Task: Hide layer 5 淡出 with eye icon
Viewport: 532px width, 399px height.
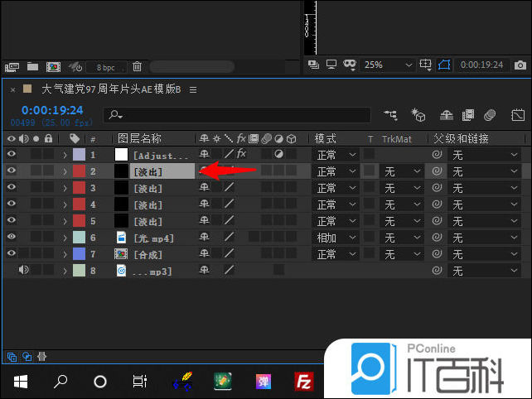Action: pos(12,220)
